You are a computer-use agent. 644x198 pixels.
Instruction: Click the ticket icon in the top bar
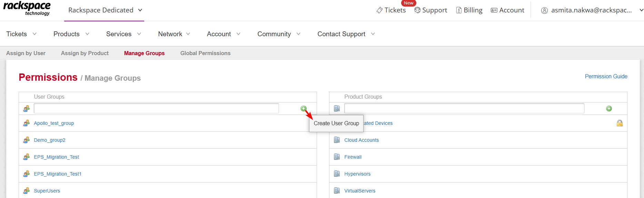pyautogui.click(x=379, y=10)
